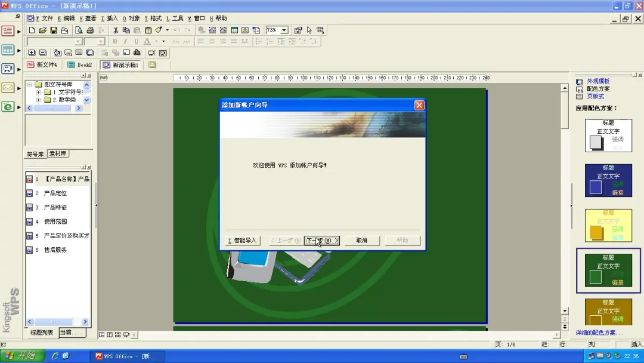Click 取消 button in the wizard
Viewport: 644px width, 363px height.
tap(362, 241)
